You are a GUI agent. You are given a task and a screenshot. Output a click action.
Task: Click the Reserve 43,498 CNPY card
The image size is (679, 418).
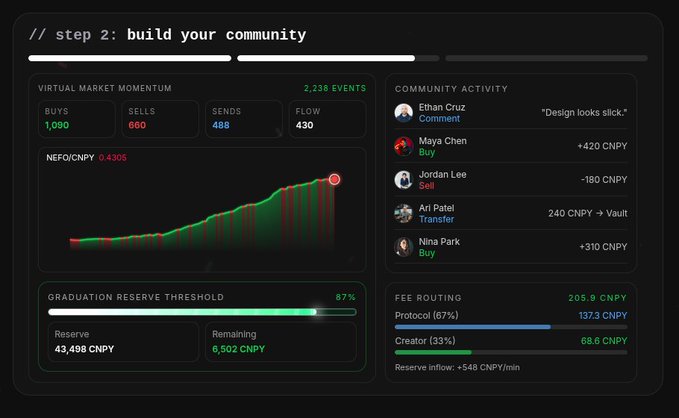(123, 342)
